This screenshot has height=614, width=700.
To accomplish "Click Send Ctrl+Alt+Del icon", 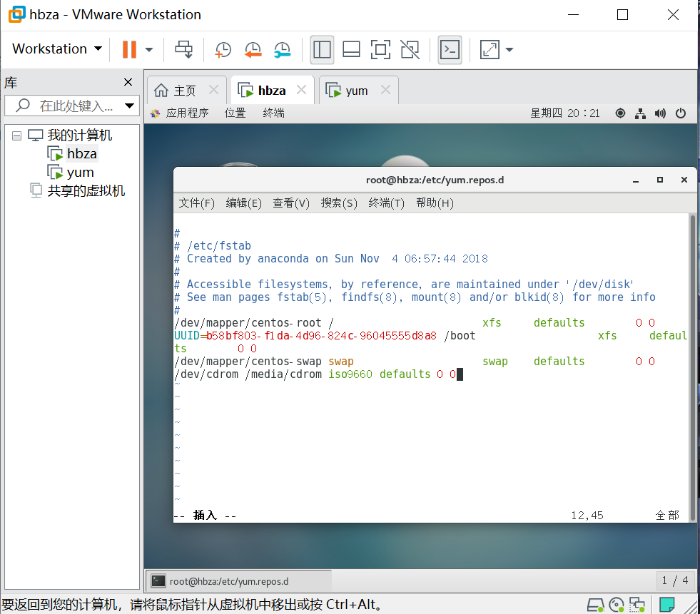I will coord(183,49).
